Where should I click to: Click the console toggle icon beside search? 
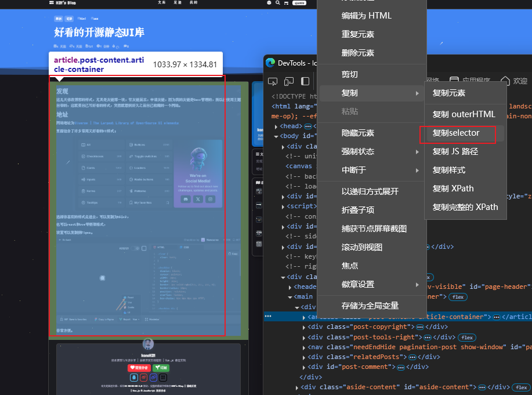[x=287, y=3]
